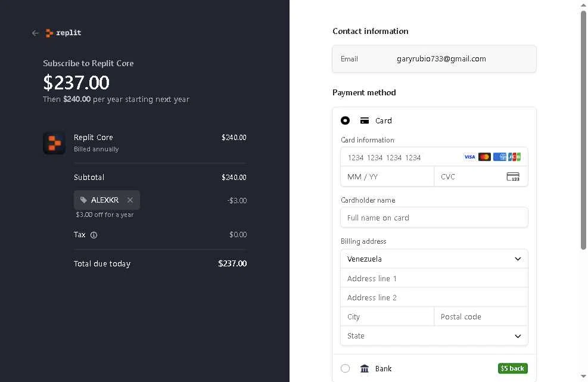588x382 pixels.
Task: Select the Card payment radio button
Action: (345, 120)
